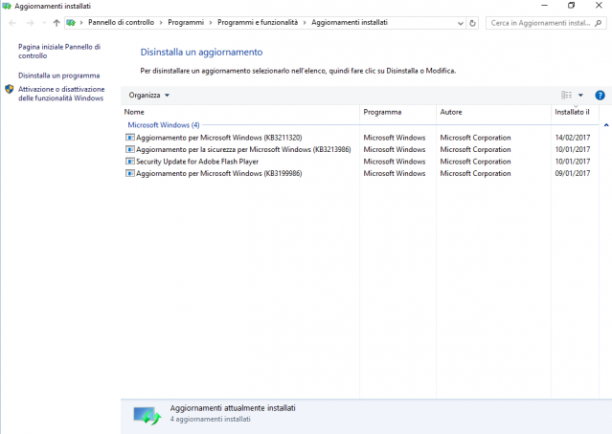The image size is (612, 434).
Task: Expand the chevron after 'Pannello di controllo'
Action: [161, 23]
